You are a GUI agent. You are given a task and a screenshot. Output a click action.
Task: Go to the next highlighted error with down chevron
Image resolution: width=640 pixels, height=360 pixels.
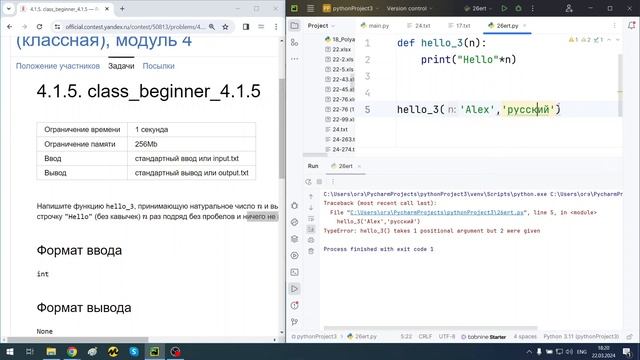617,40
